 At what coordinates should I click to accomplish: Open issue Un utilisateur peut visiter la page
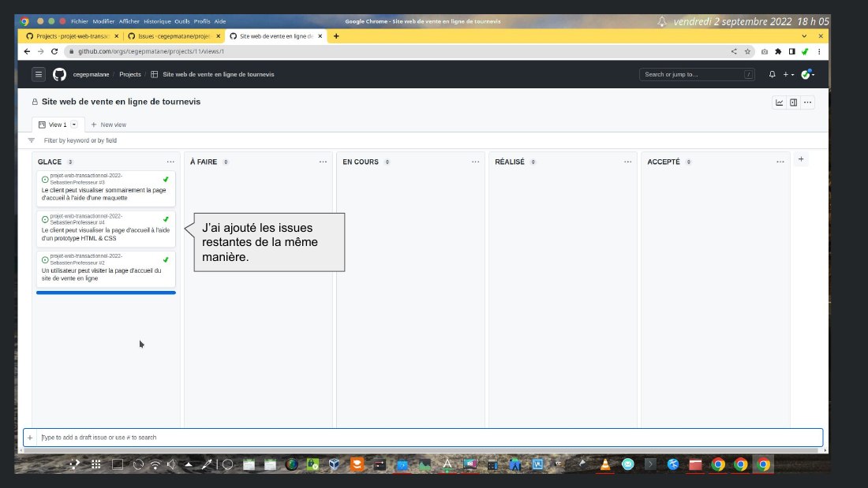tap(101, 274)
